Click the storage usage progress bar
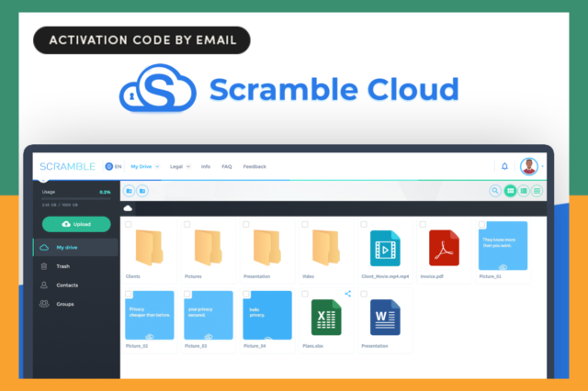The height and width of the screenshot is (391, 588). 76,198
